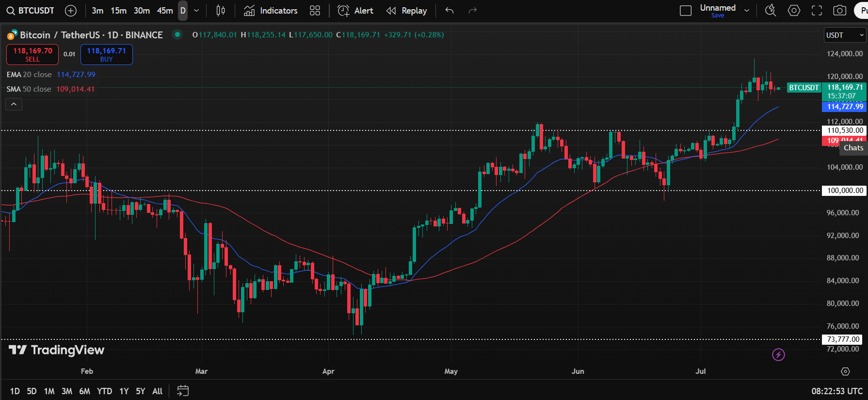Select the D daily timeframe
The width and height of the screenshot is (868, 400).
point(183,11)
